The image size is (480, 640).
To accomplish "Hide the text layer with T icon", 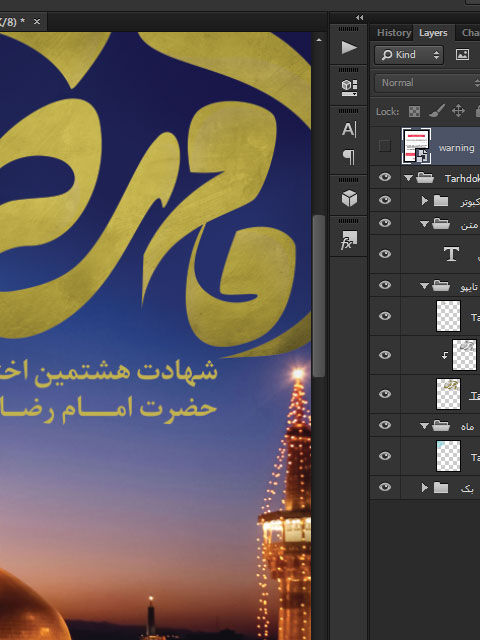I will point(384,254).
